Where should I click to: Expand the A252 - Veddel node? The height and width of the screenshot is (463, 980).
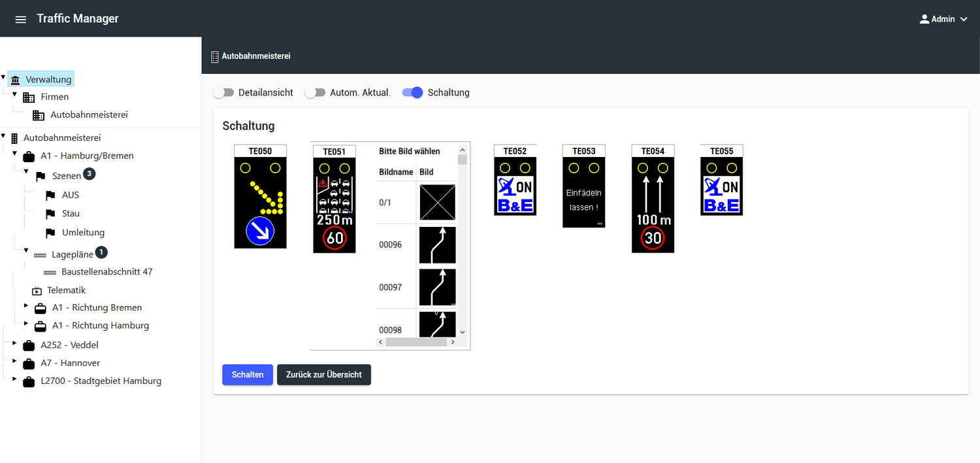point(14,342)
